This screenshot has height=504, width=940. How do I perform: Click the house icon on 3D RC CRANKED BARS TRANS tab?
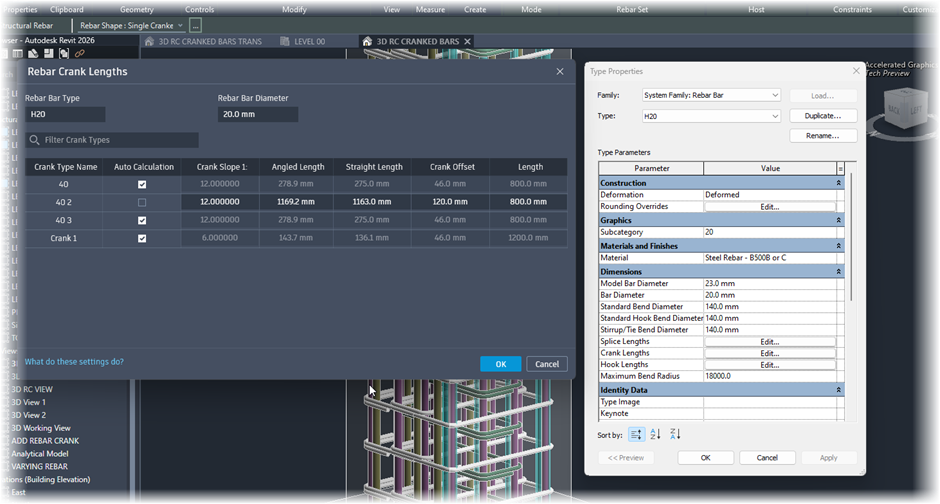[x=149, y=41]
